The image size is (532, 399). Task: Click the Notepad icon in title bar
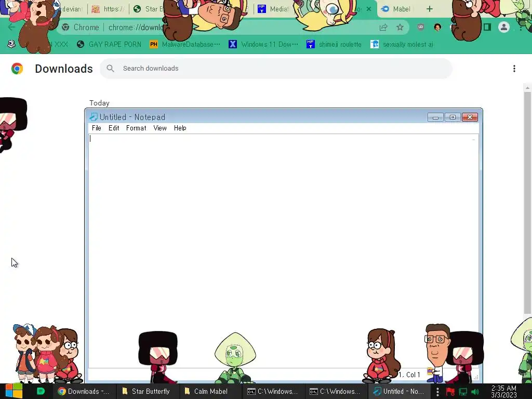pos(94,117)
